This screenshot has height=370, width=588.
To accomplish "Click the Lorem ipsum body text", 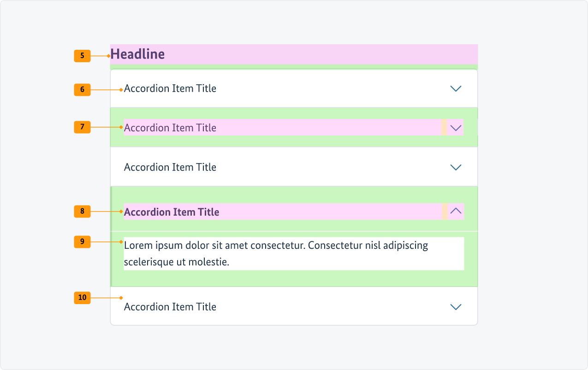I will (276, 253).
